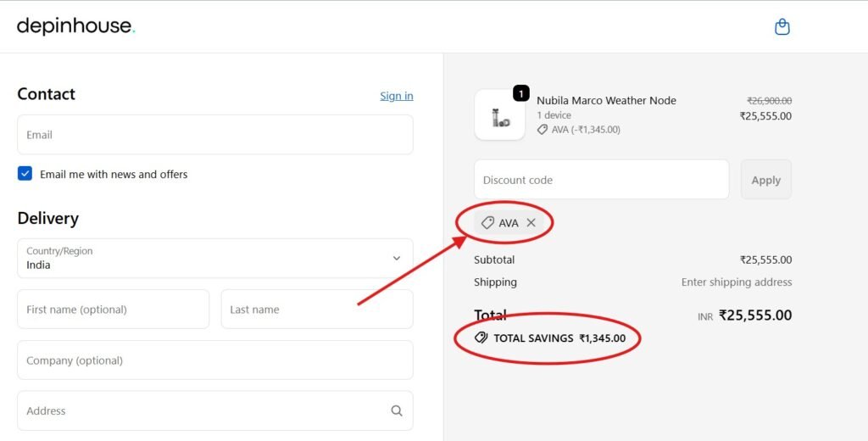Click the Delivery heading
The image size is (868, 441).
coord(48,218)
